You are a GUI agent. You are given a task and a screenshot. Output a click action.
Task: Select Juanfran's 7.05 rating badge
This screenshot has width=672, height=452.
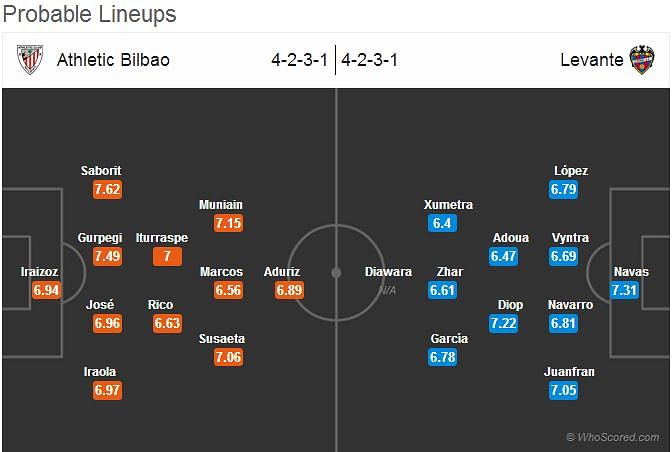coord(564,390)
